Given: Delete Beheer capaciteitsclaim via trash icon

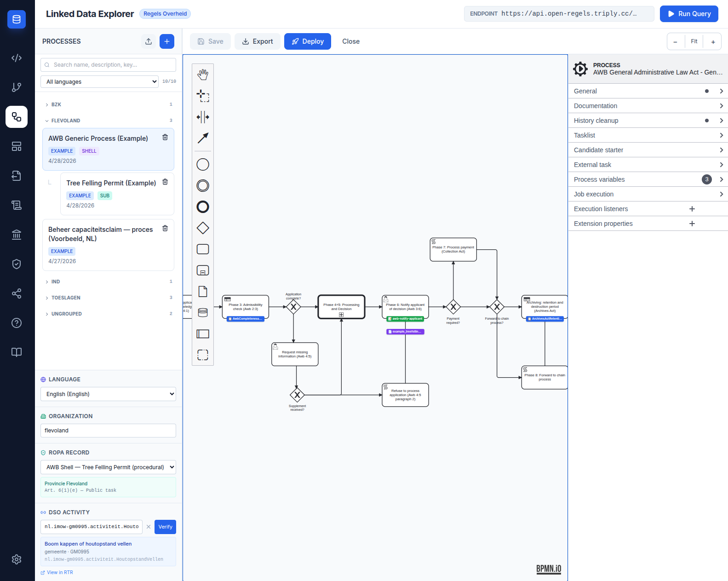Looking at the screenshot, I should [x=165, y=229].
